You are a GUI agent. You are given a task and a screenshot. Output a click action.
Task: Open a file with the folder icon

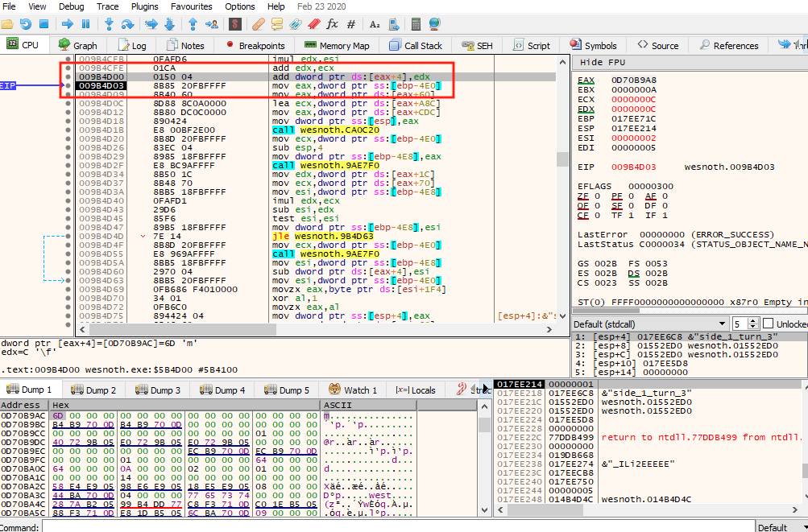coord(7,23)
